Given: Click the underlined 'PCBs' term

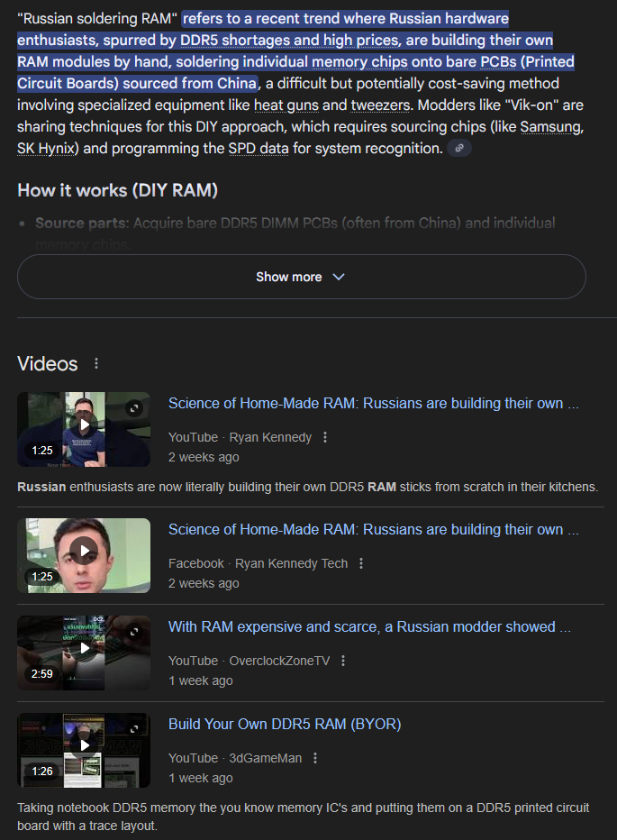Looking at the screenshot, I should click(x=498, y=62).
